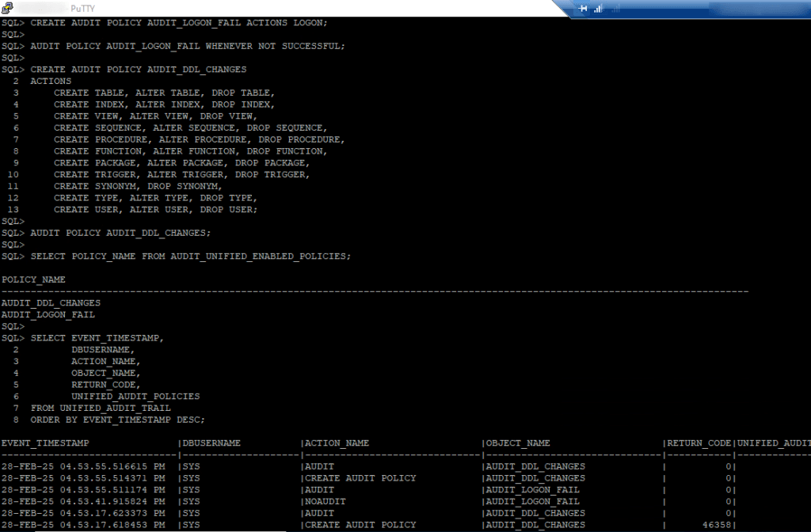Click the AUDIT_DDL_CHANGES policy name in the results
Screen dimensions: 811x532
tap(51, 302)
